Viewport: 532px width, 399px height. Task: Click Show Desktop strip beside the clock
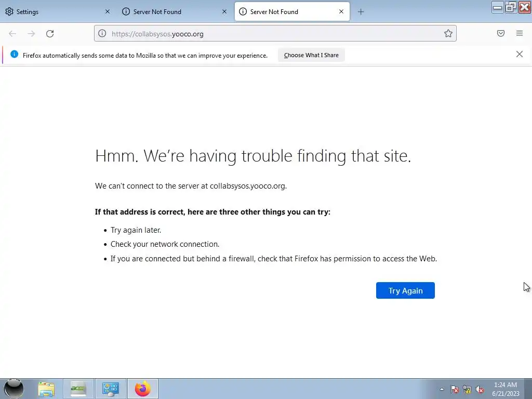[x=528, y=389]
